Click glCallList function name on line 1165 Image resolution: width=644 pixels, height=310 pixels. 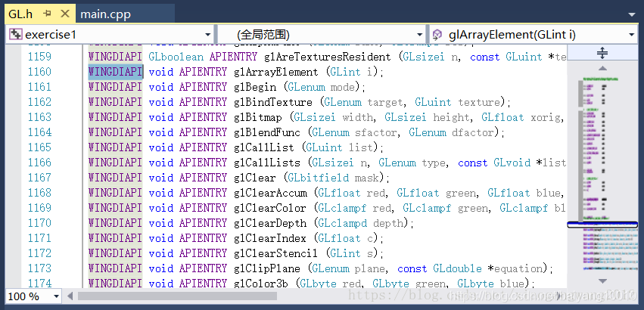click(263, 147)
